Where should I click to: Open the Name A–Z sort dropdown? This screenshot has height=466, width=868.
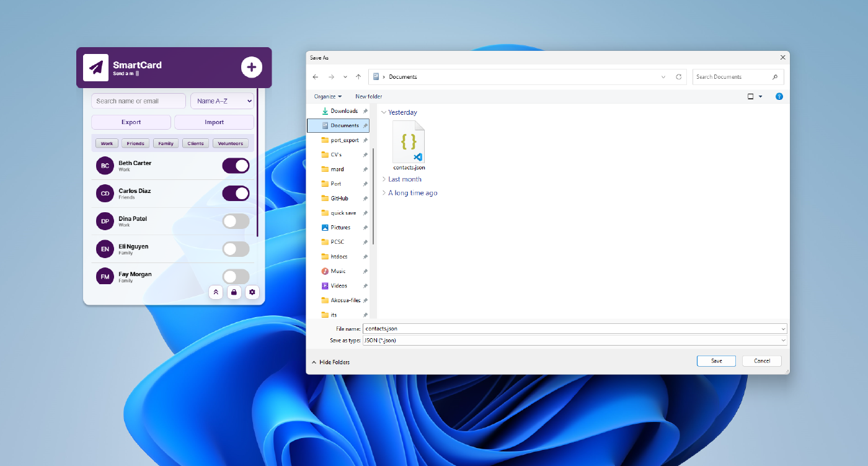222,101
